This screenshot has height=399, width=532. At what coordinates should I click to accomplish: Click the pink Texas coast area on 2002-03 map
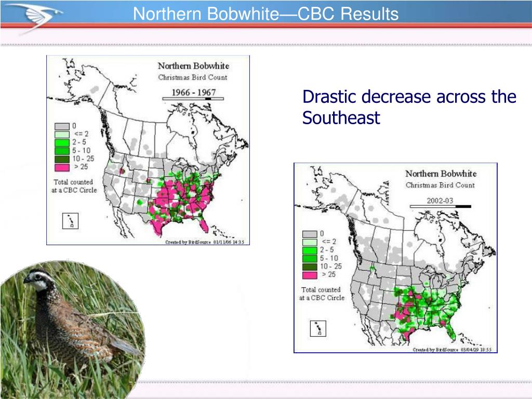click(x=406, y=334)
